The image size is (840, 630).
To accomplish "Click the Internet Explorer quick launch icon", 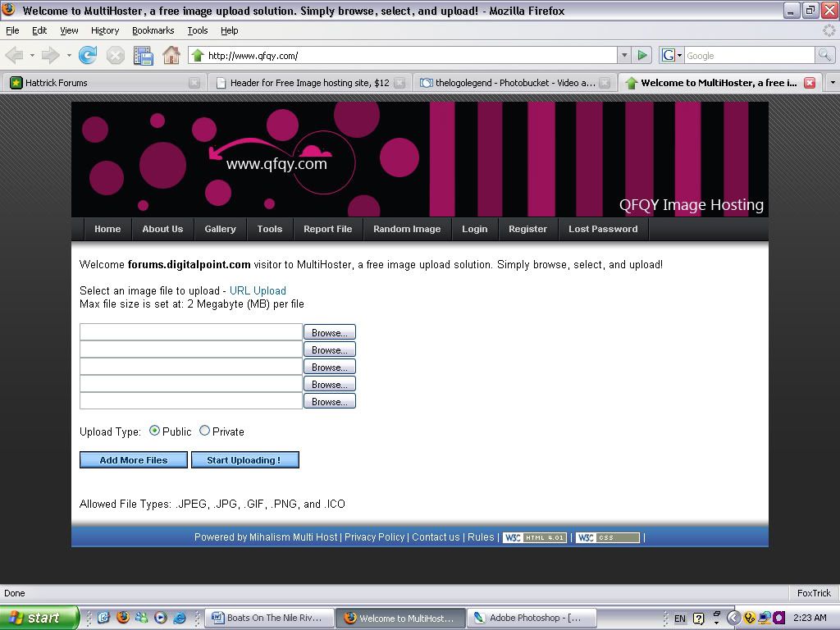I will [x=179, y=618].
